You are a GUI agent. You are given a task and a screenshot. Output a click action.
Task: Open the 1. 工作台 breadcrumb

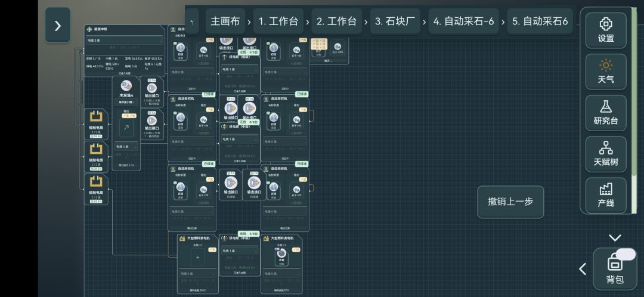click(278, 21)
